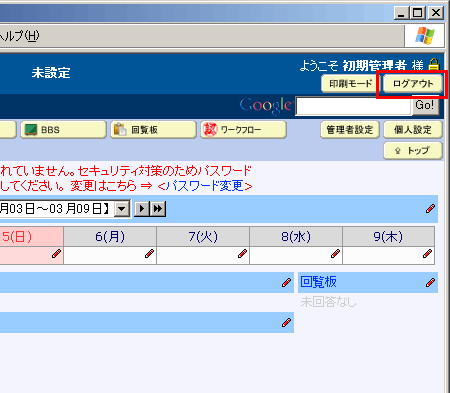Screen dimensions: 450x393
Task: Open the 回覧板 navigation tab
Action: pyautogui.click(x=153, y=130)
